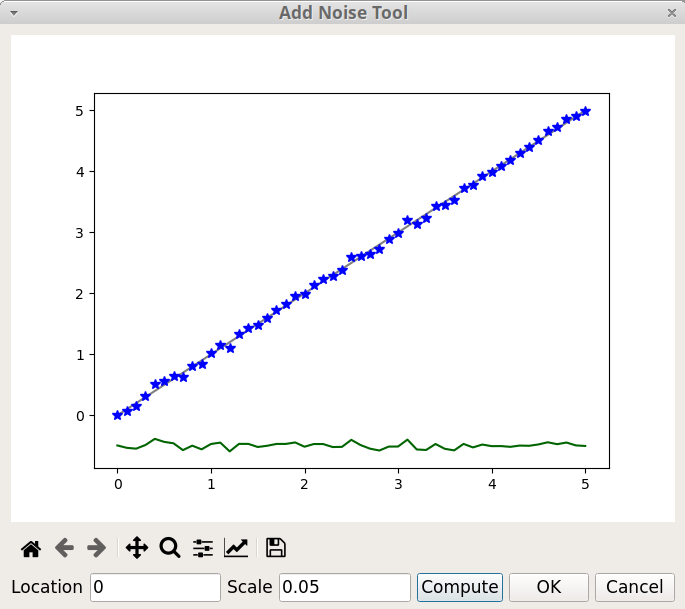Go forward to the next plot view
Image resolution: width=685 pixels, height=609 pixels.
pos(97,547)
